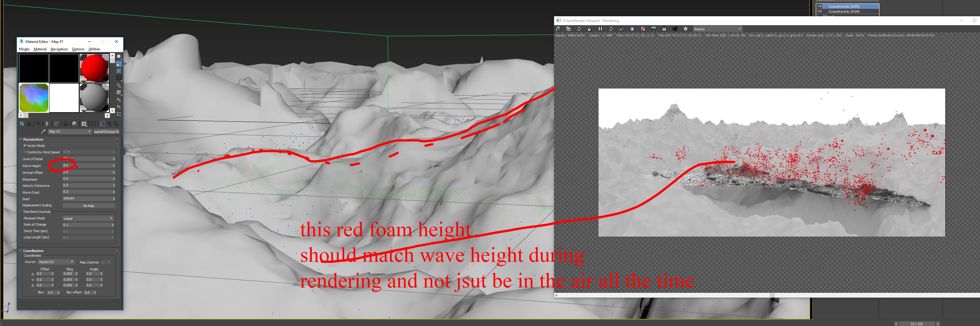Open the Utilities menu in Material Editor
The image size is (980, 326).
pyautogui.click(x=94, y=49)
